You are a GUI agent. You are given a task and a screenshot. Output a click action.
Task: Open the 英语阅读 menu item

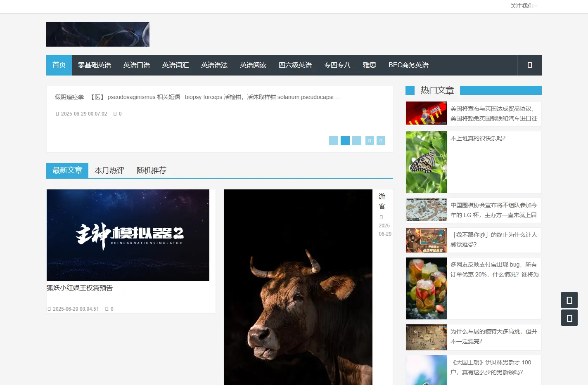coord(253,65)
